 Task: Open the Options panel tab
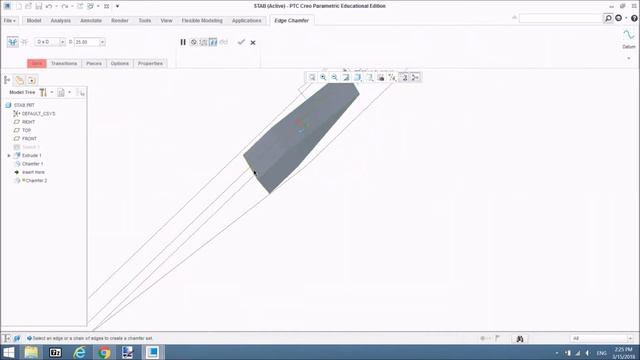tap(120, 64)
